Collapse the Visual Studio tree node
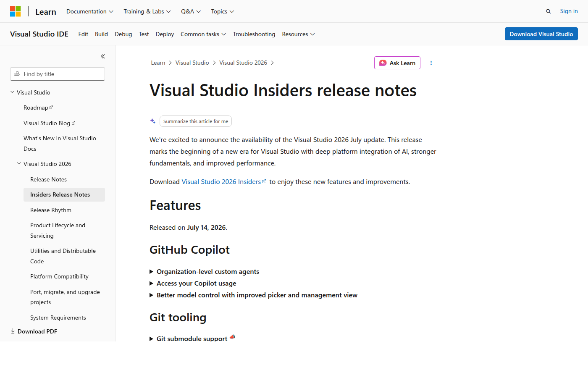This screenshot has width=588, height=378. [12, 92]
